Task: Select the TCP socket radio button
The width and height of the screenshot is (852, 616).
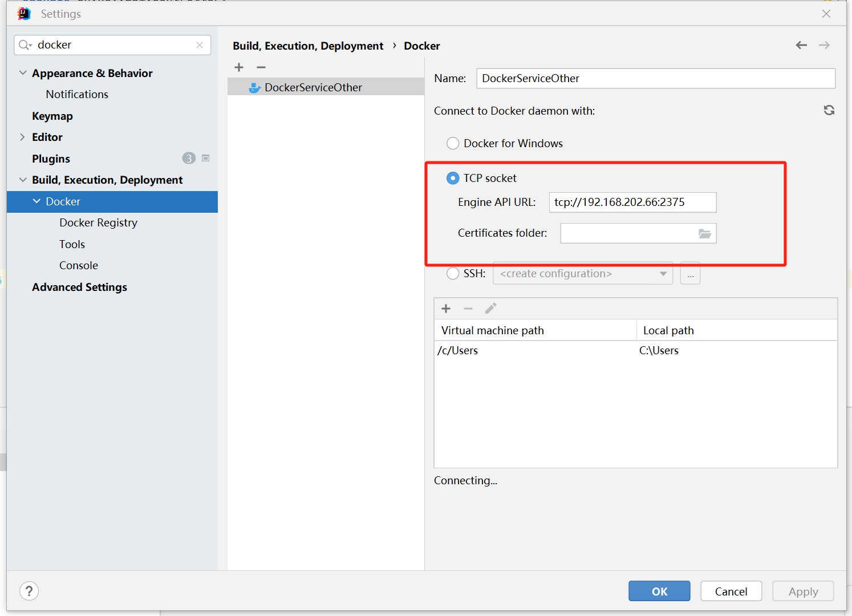Action: pyautogui.click(x=453, y=179)
